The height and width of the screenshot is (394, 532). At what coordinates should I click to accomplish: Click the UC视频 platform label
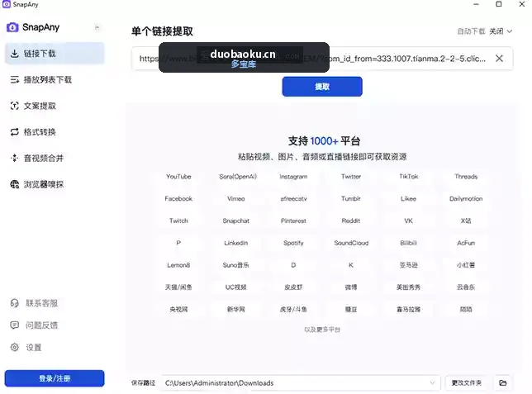point(235,287)
